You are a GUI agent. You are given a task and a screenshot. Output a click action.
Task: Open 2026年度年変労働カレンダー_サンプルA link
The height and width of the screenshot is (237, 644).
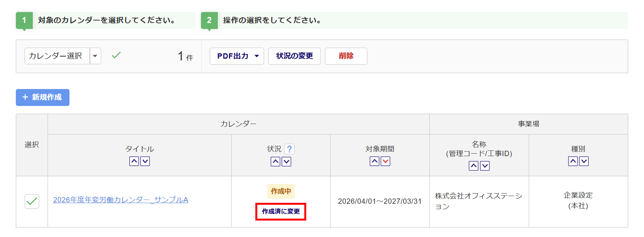coord(120,200)
